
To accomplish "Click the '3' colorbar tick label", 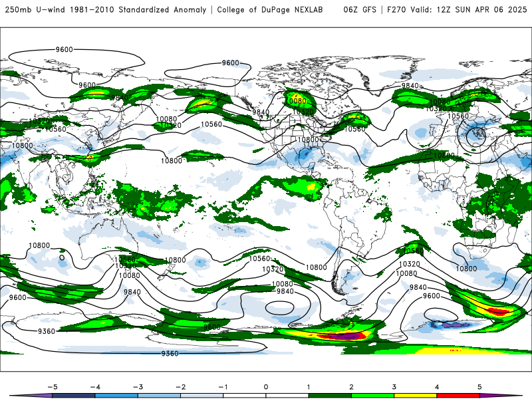I will coord(394,387).
